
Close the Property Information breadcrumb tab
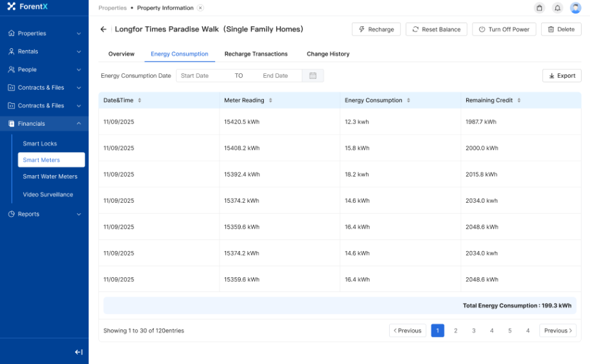point(200,8)
